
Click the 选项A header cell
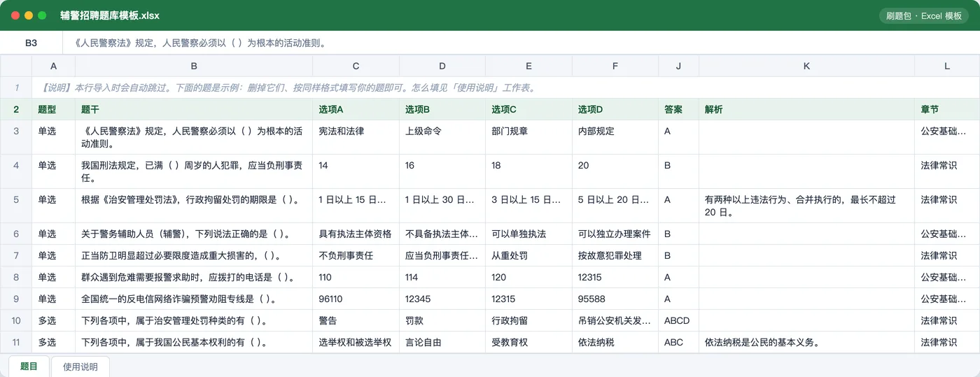click(x=356, y=109)
